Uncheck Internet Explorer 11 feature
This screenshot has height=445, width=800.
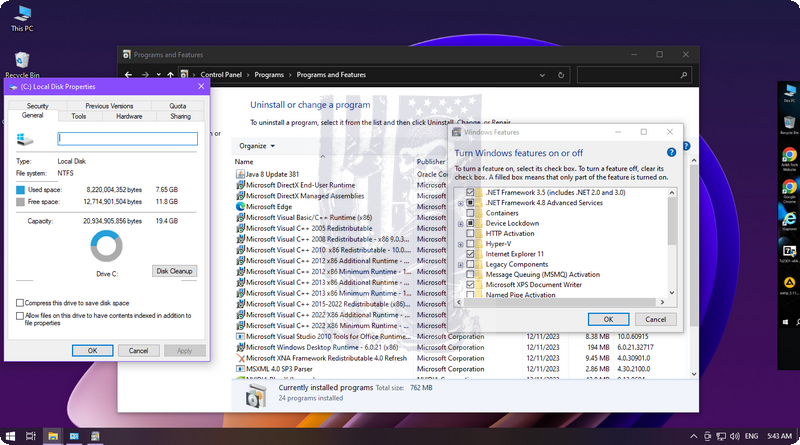point(470,254)
